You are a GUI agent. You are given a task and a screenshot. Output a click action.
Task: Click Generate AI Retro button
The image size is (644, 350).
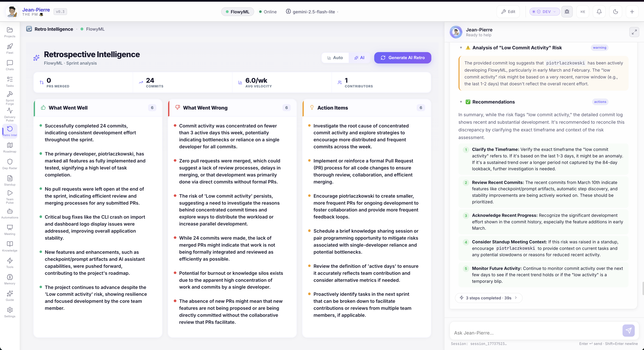pyautogui.click(x=403, y=57)
